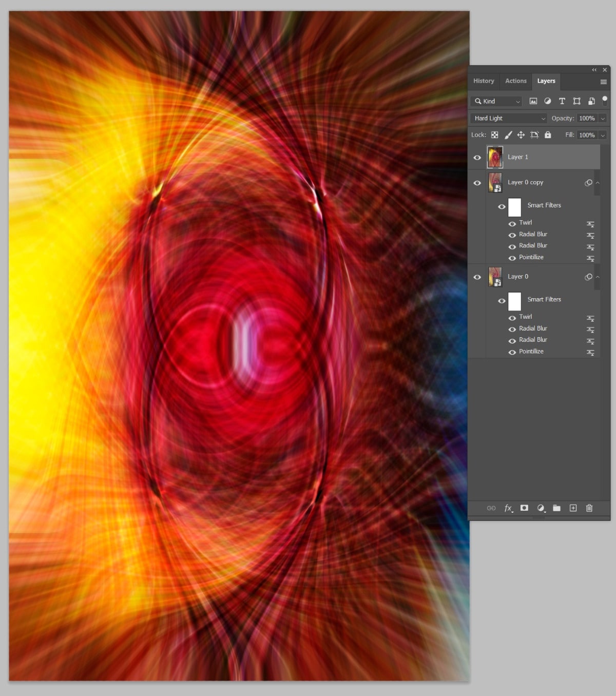
Task: Switch to the History tab
Action: [x=484, y=81]
